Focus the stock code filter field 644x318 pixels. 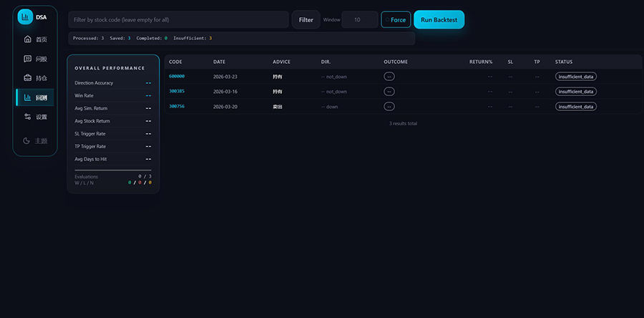[x=178, y=20]
